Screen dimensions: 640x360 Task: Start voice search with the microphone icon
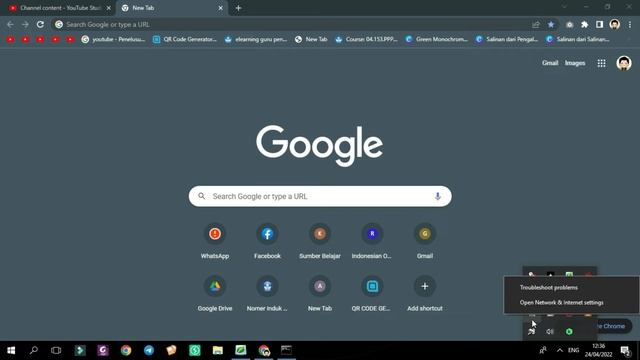(438, 196)
